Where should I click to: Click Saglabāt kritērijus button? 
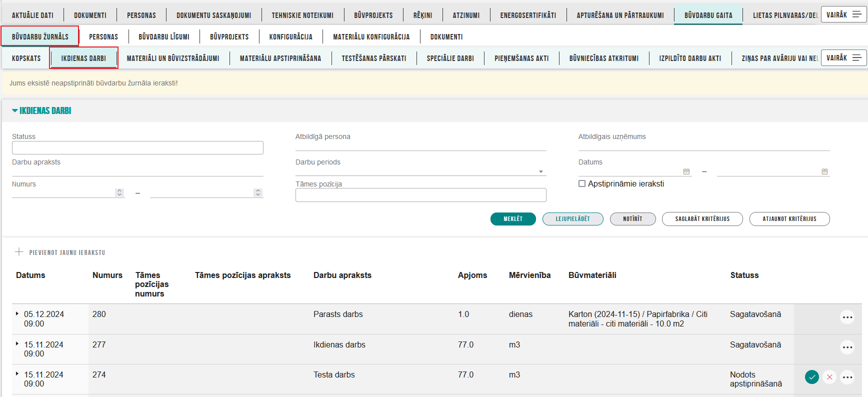coord(702,219)
